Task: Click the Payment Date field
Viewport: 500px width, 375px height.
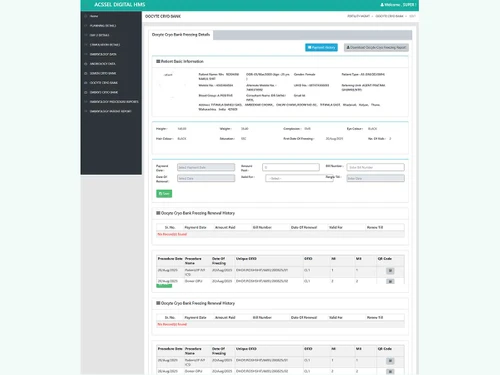Action: tap(206, 167)
